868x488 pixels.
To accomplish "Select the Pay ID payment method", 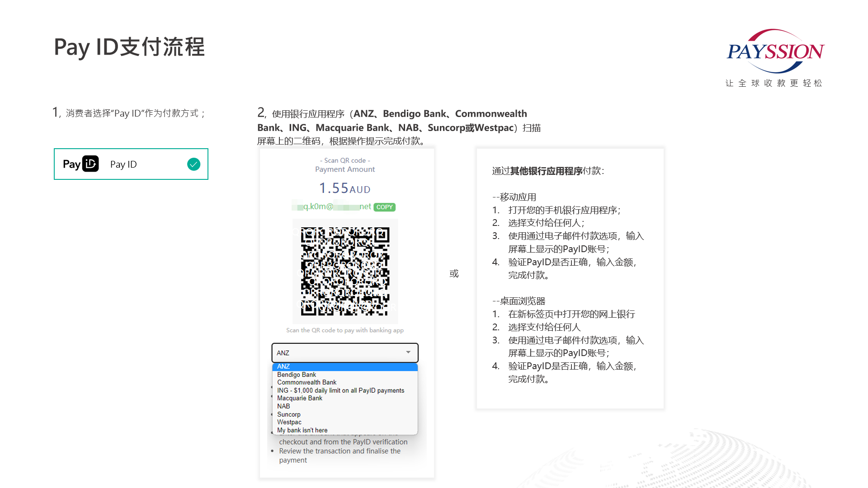I will click(x=131, y=164).
